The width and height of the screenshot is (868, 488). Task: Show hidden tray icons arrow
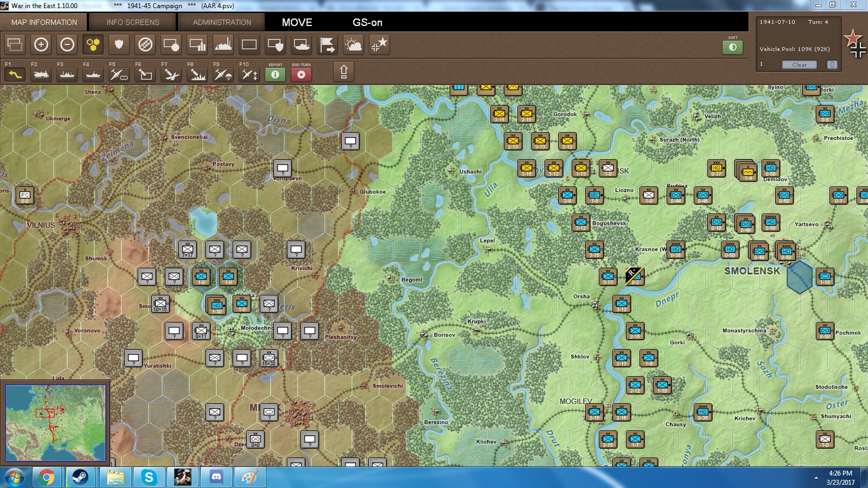[x=816, y=478]
